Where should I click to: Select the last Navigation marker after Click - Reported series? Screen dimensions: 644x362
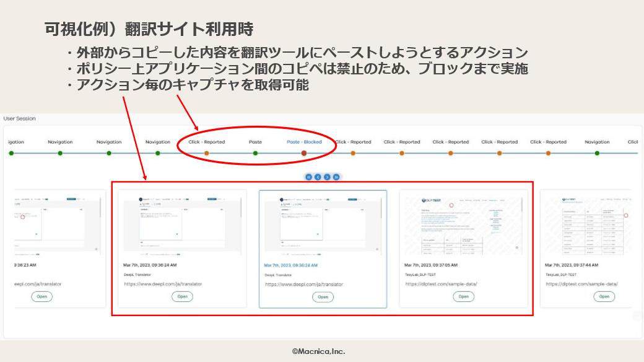point(597,153)
